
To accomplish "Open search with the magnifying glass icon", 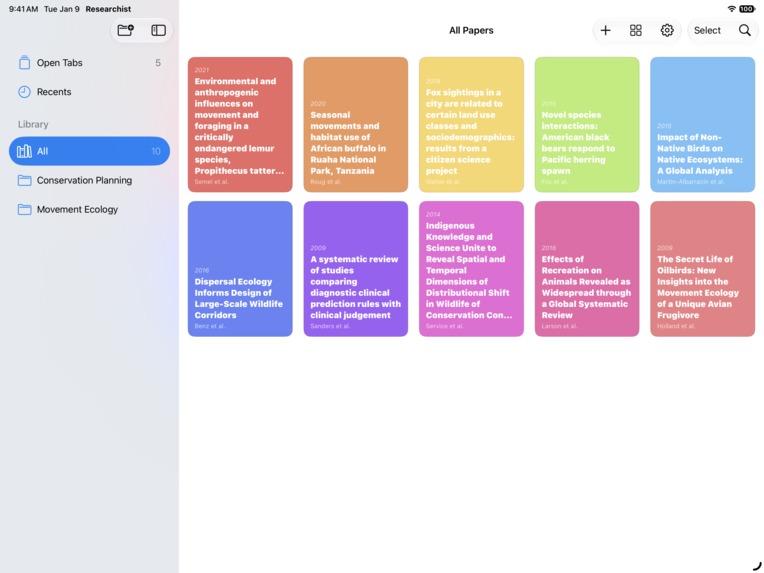I will [745, 30].
